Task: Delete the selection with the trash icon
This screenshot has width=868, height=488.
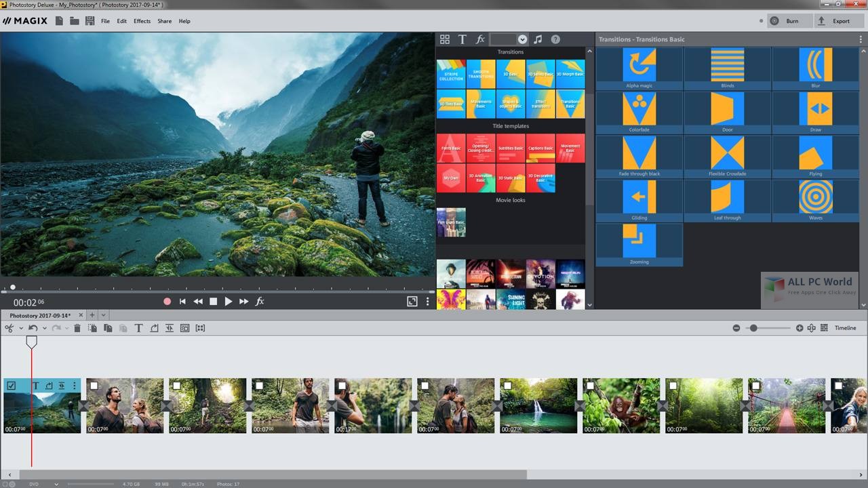Action: coord(77,328)
